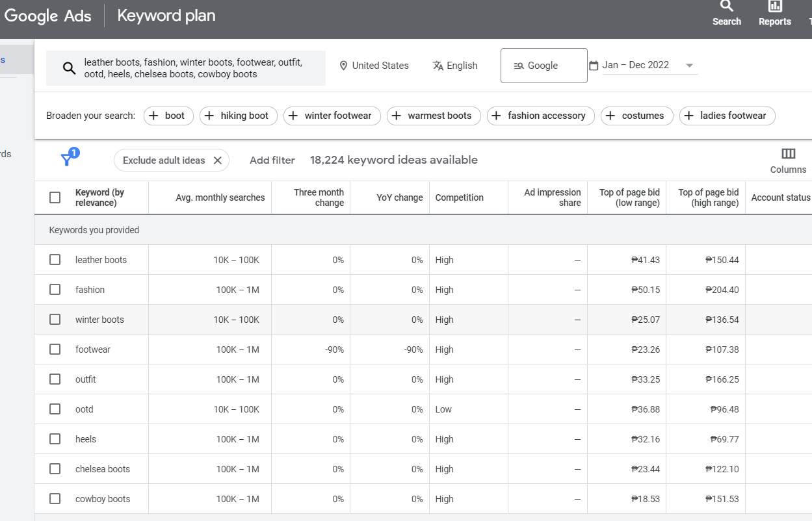This screenshot has width=812, height=521.
Task: Click the magnifier icon in keyword box
Action: pos(69,68)
